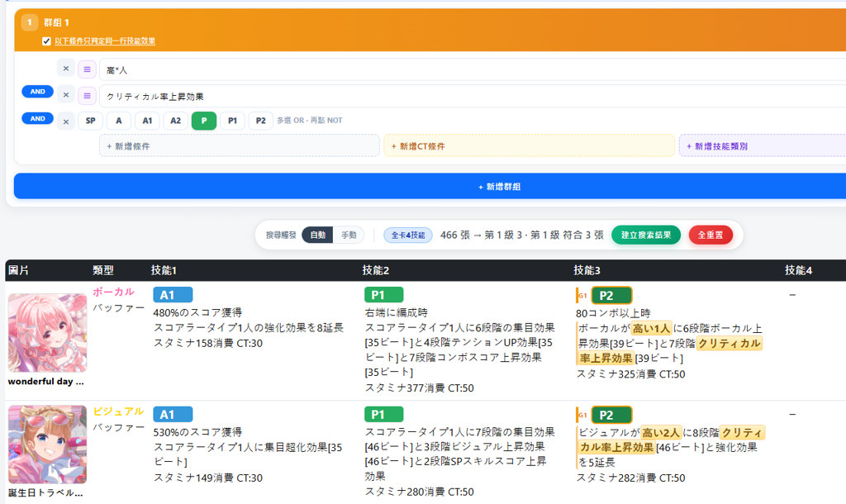The height and width of the screenshot is (504, 846).
Task: Click the スタミナ377消費 CT:50 text
Action: [x=419, y=388]
